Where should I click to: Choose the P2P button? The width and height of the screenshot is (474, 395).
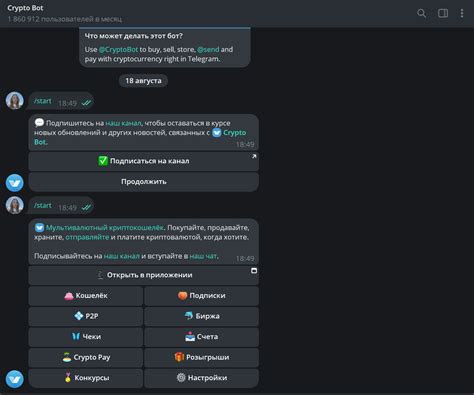pos(86,316)
